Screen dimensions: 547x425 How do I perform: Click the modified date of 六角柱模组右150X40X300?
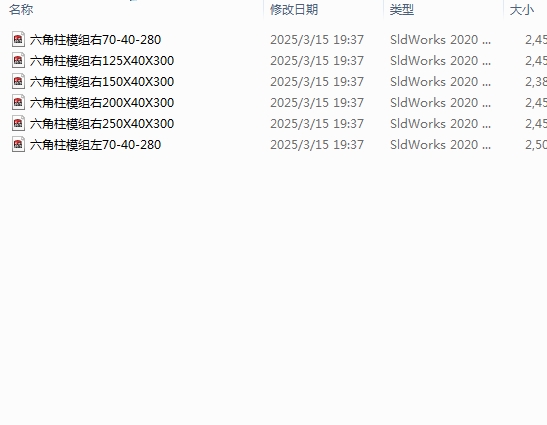[x=317, y=82]
